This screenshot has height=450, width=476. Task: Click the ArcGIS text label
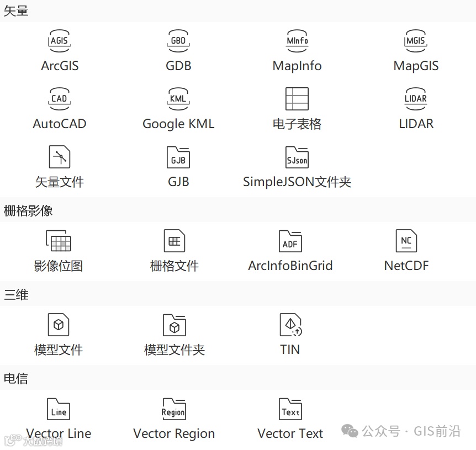[60, 66]
